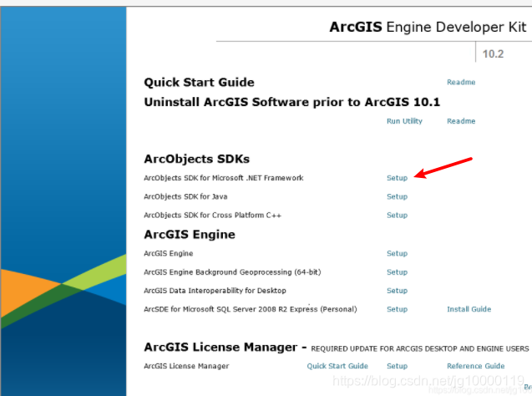Image resolution: width=532 pixels, height=396 pixels.
Task: Click the 'ArcGIS License Manager -' bold heading
Action: 225,348
